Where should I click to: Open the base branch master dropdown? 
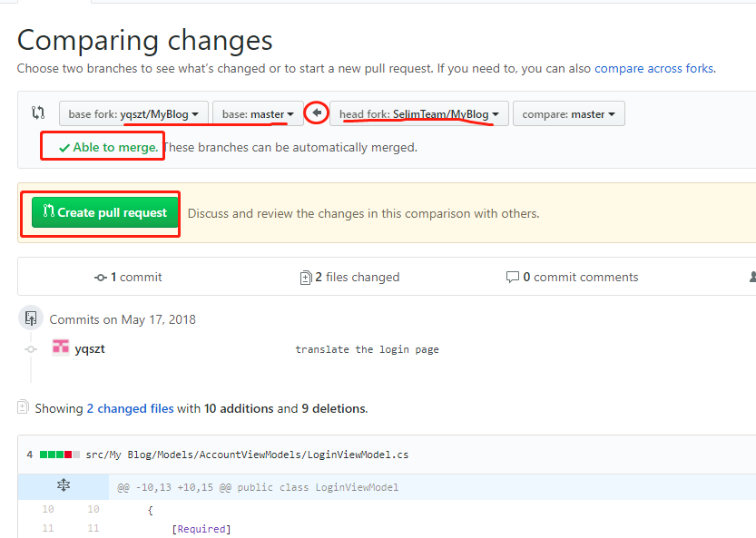258,112
